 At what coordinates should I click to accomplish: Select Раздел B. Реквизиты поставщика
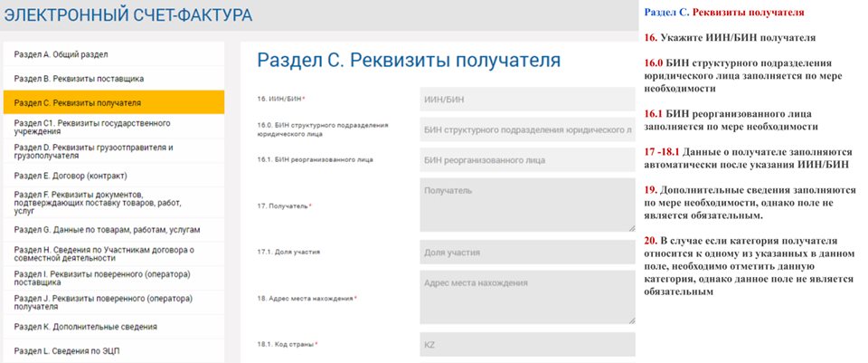[113, 79]
